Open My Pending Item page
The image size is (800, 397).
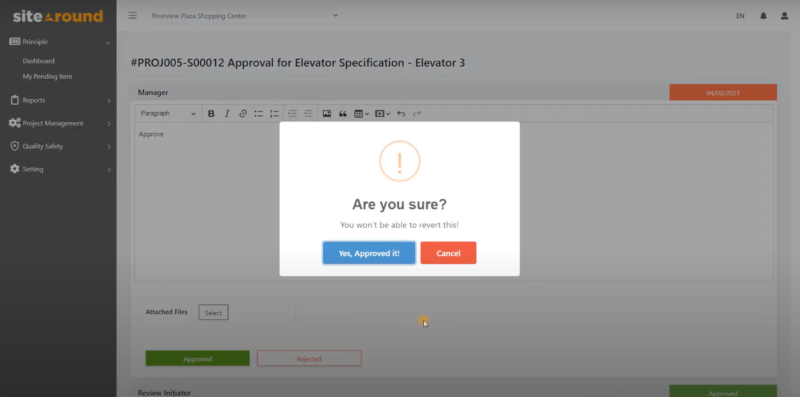[x=47, y=77]
